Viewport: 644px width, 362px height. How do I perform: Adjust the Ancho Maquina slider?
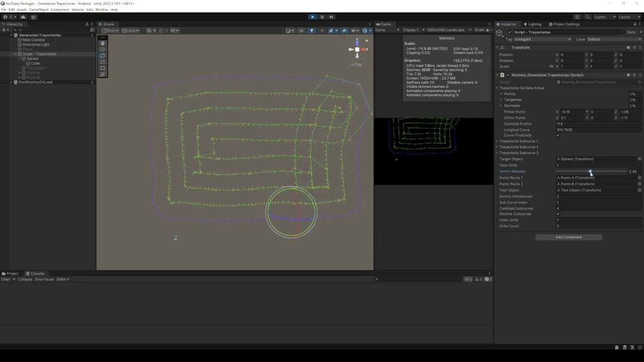pos(591,171)
